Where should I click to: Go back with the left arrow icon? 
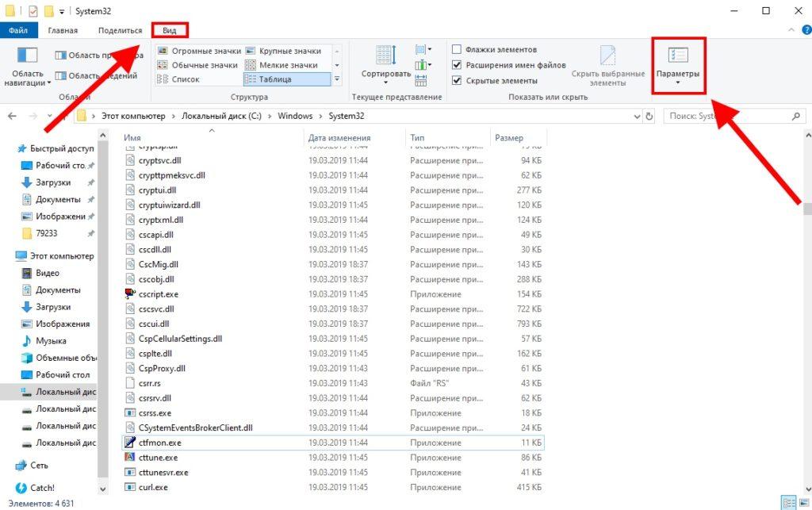13,117
